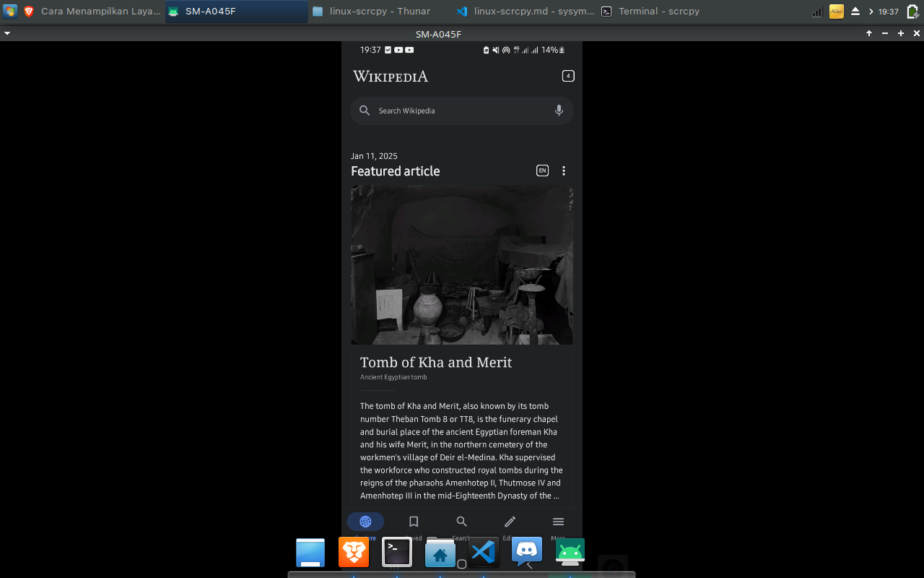This screenshot has width=924, height=578.
Task: Click Show Desktop icon in the dock
Action: pos(310,553)
